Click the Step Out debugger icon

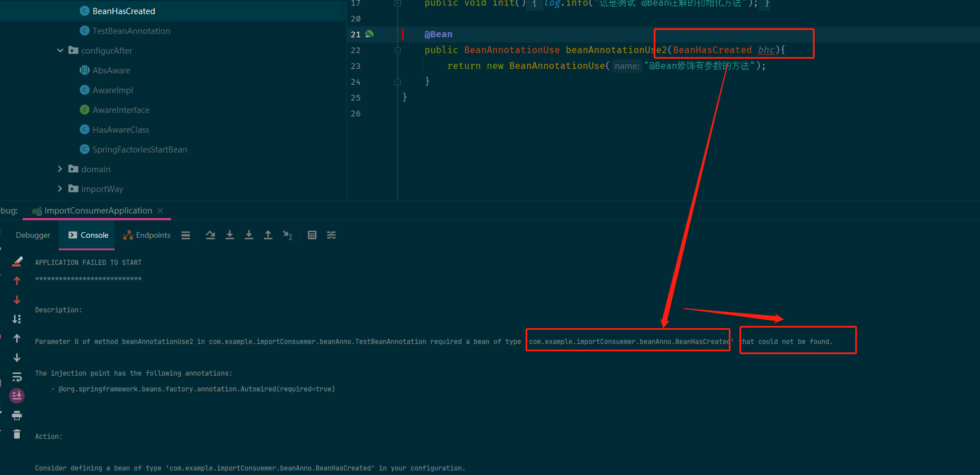click(268, 235)
